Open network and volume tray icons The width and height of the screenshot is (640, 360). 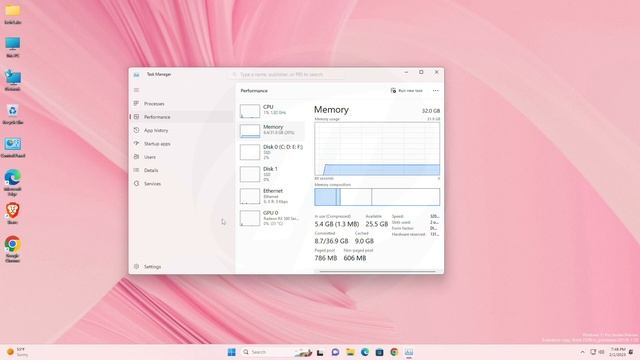click(597, 352)
